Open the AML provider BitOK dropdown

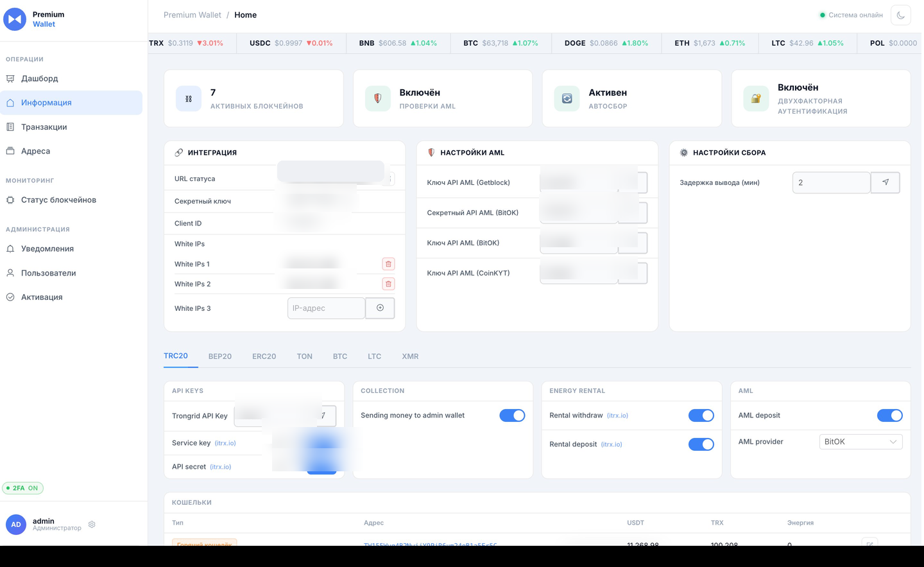pyautogui.click(x=861, y=442)
